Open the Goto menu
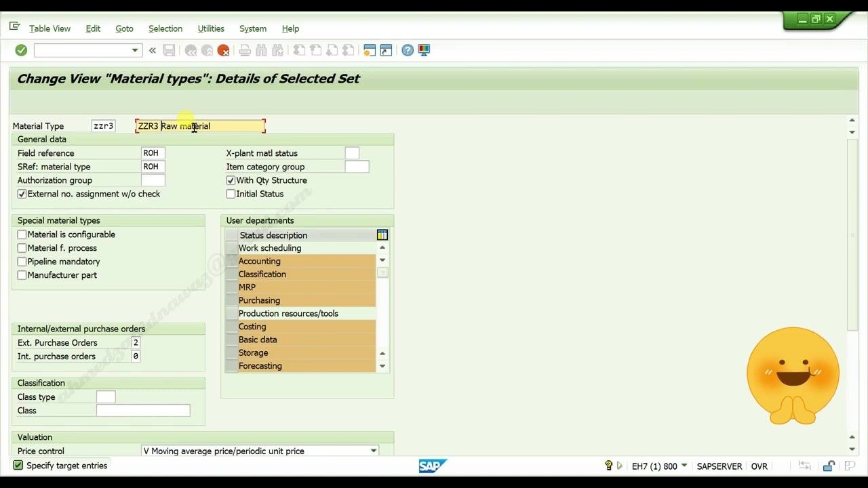 (x=124, y=28)
